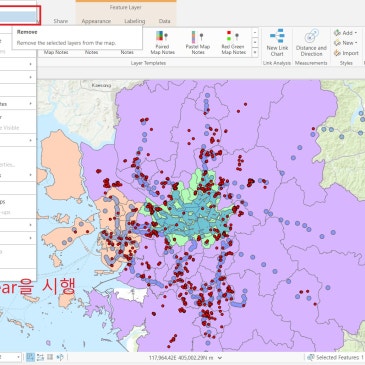Open Selected Features in the status bar
Viewport: 365px width, 365px height.
(x=335, y=357)
